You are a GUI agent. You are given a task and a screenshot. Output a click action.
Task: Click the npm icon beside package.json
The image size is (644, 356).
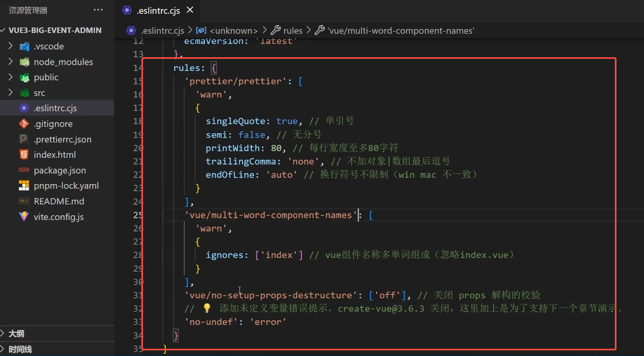(x=24, y=169)
